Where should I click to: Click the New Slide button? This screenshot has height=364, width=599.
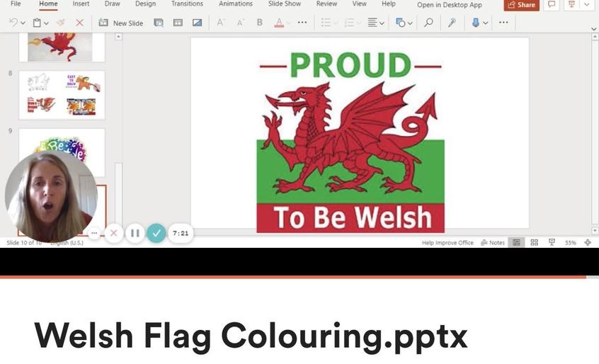coord(120,23)
